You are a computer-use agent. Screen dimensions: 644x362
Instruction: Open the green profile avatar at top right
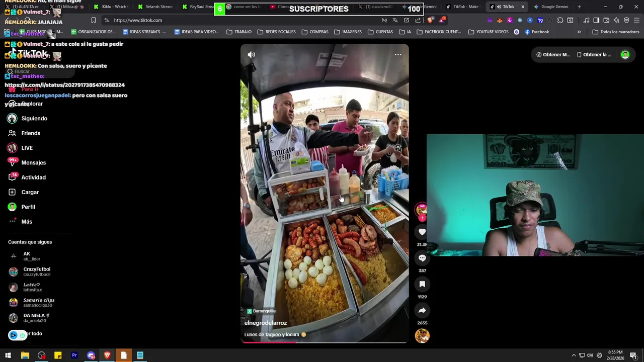625,55
